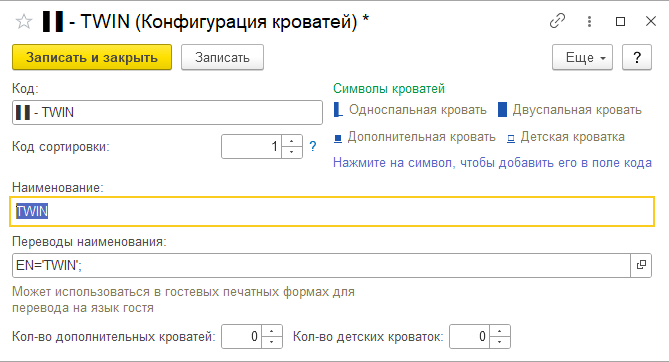Open the three-dot form menu

(x=589, y=21)
